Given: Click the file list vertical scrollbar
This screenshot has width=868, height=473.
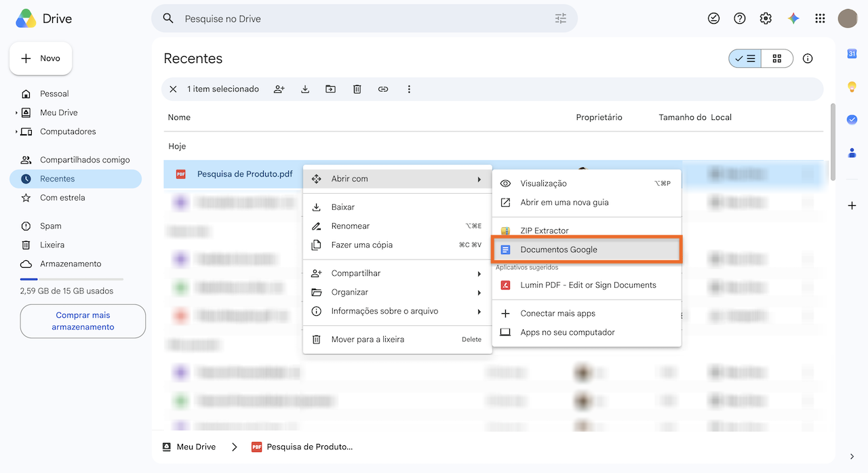Looking at the screenshot, I should point(833,142).
